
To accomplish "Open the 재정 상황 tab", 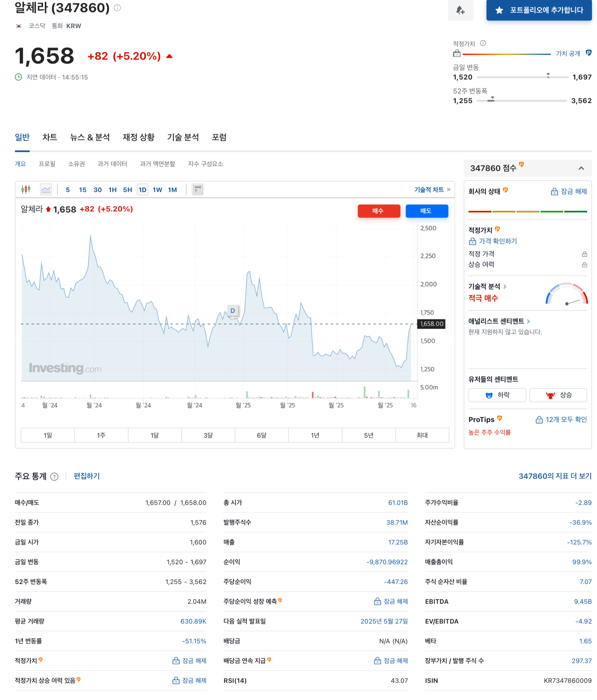I will point(138,137).
